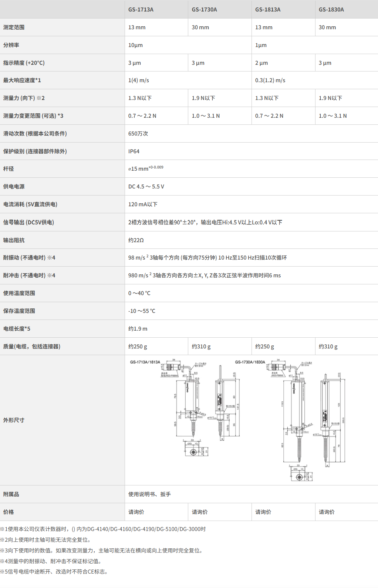Select the 0.3(1.2) m/s speed value
Viewport: 378px width, 588px height.
(x=270, y=80)
